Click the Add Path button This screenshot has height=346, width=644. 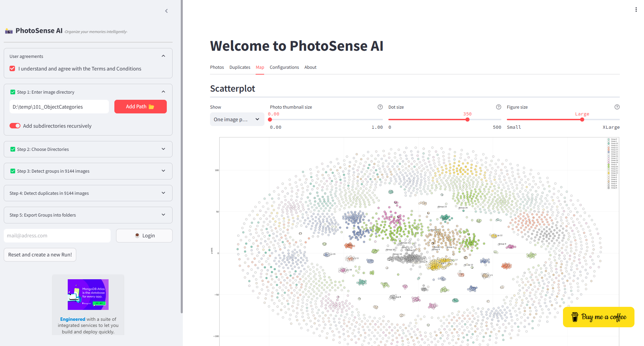pyautogui.click(x=141, y=107)
